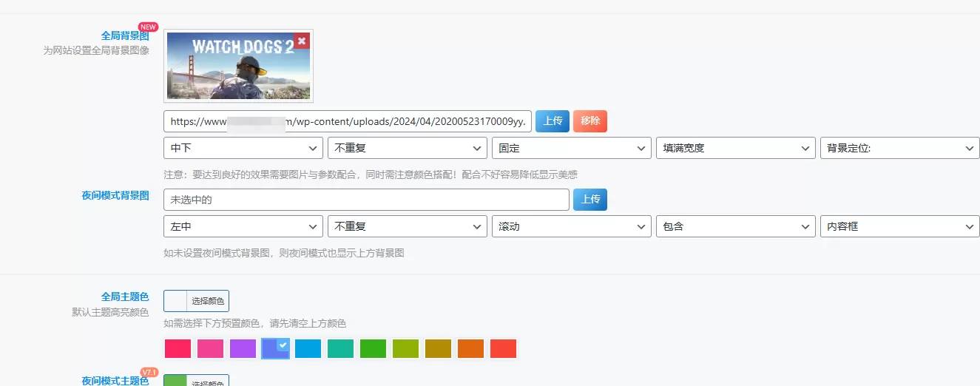980x386 pixels.
Task: Click the 夜间模式主题色 setting label
Action: pos(115,380)
